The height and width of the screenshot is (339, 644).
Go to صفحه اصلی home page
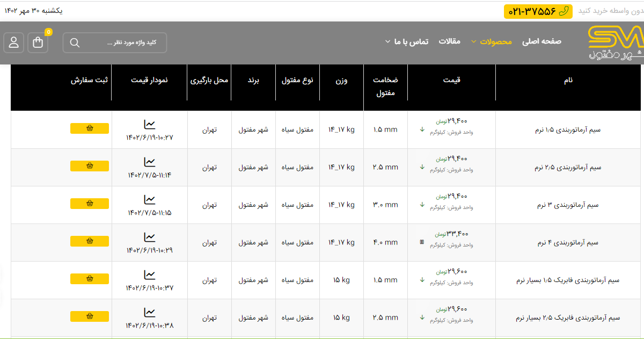(x=541, y=41)
